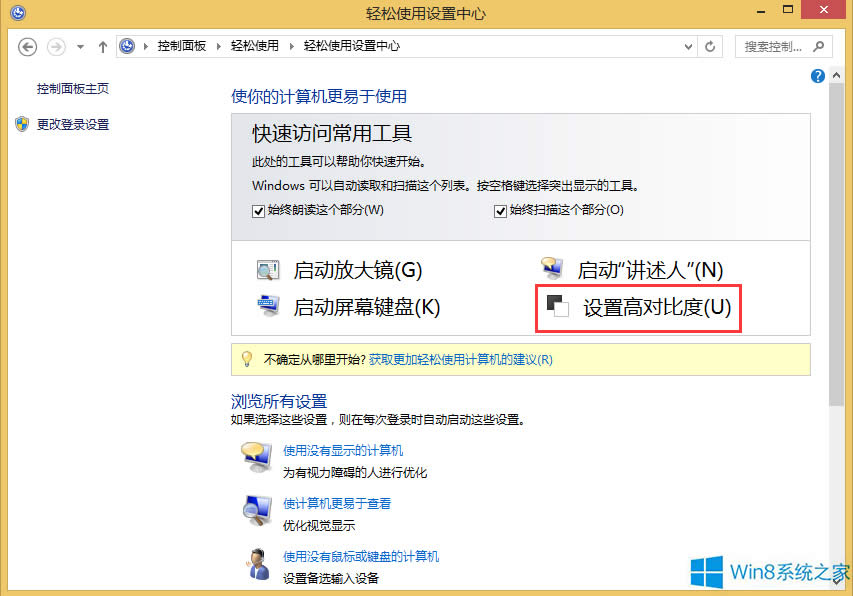This screenshot has width=853, height=596.
Task: Open Narrator via the 启动"讲述人" icon
Action: tap(553, 268)
